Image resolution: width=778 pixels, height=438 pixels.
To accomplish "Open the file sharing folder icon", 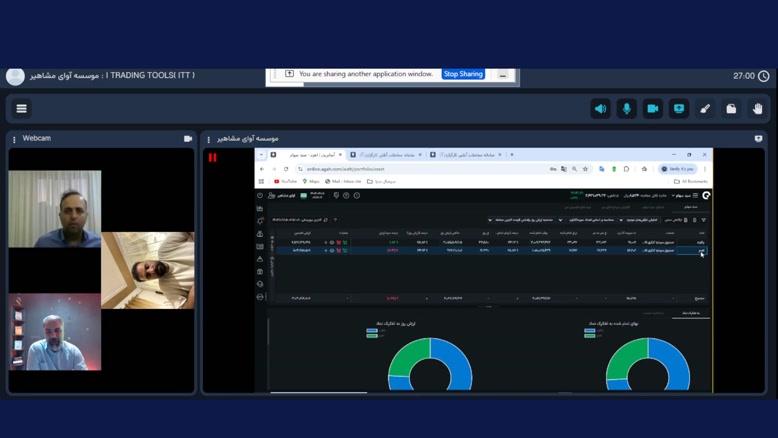I will (731, 108).
